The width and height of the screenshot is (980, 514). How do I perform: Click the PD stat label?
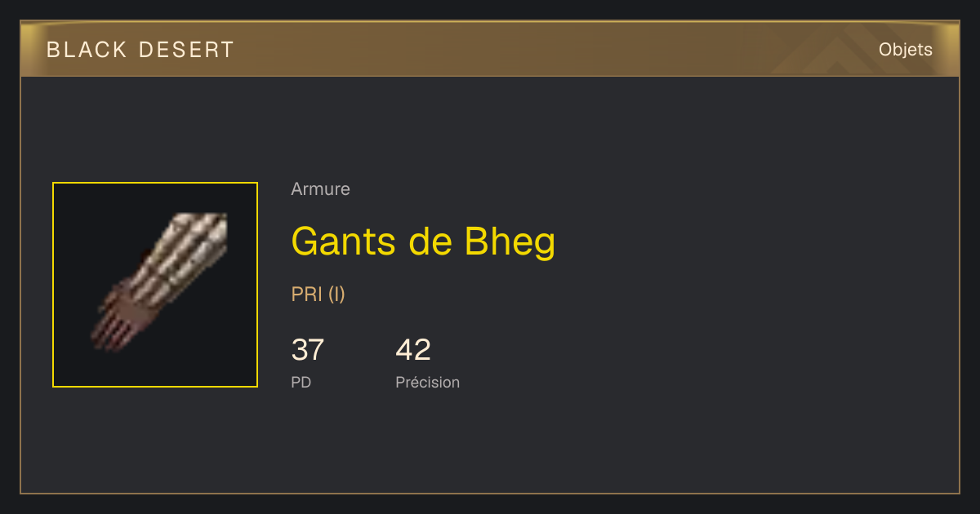(301, 382)
